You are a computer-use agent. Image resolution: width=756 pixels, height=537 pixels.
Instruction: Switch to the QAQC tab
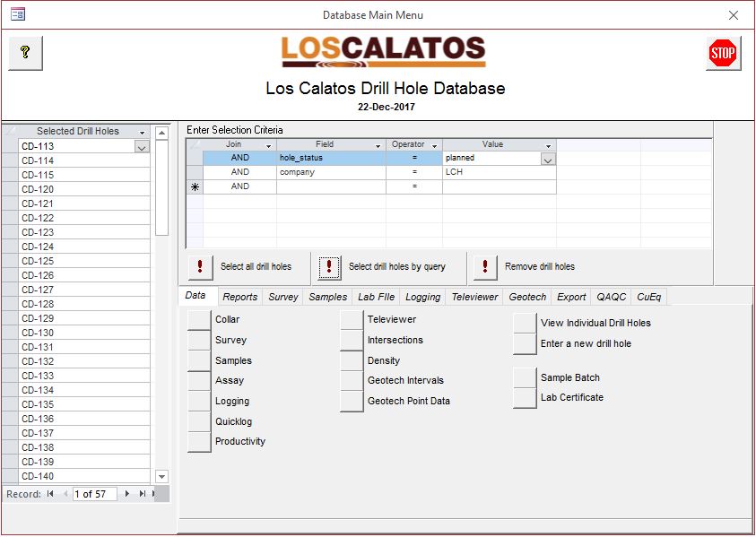(x=611, y=297)
